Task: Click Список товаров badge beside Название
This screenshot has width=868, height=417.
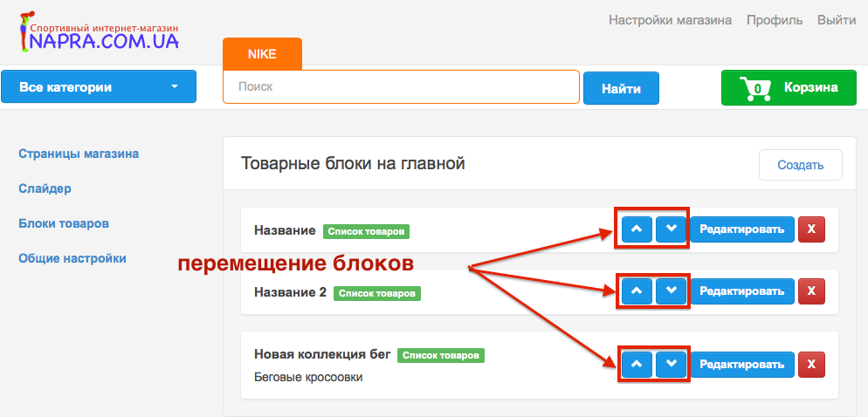Action: tap(367, 232)
